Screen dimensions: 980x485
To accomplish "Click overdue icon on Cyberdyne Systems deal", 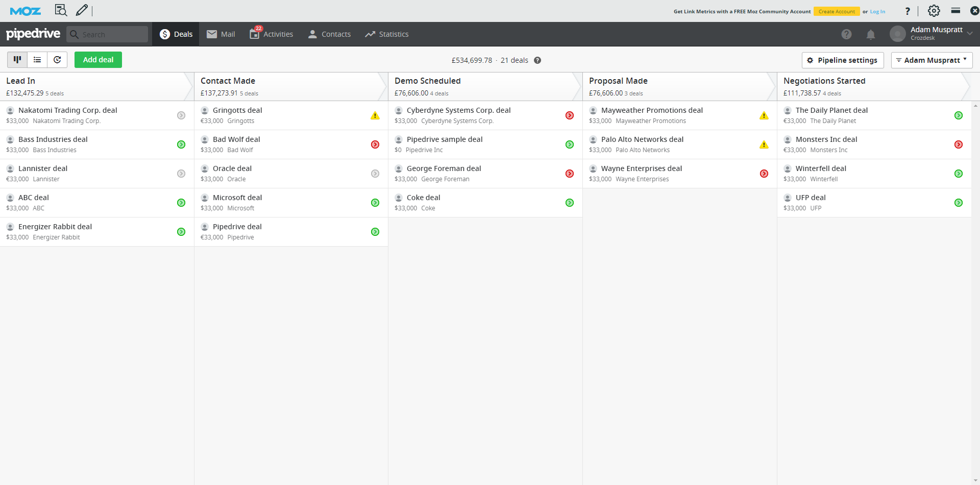I will click(x=570, y=115).
